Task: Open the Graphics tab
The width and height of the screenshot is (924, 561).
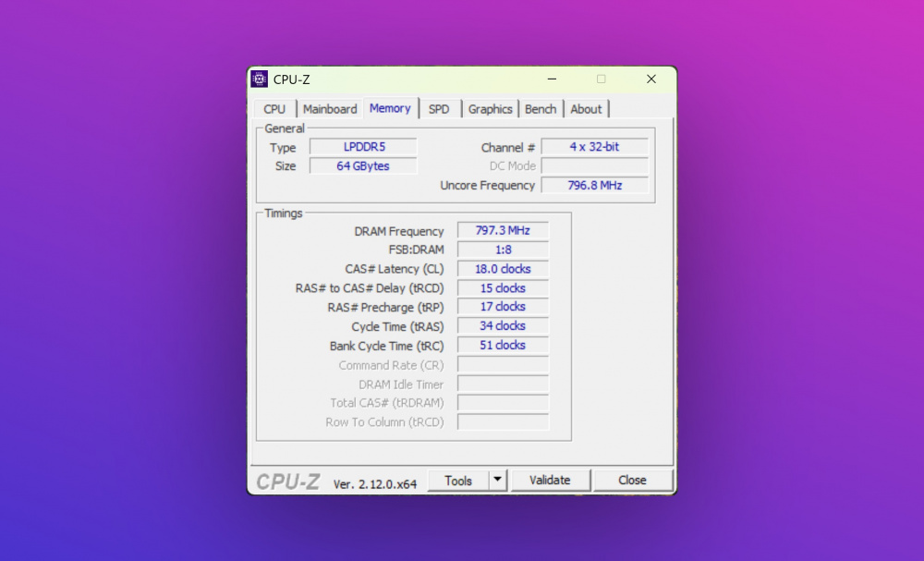Action: (490, 109)
